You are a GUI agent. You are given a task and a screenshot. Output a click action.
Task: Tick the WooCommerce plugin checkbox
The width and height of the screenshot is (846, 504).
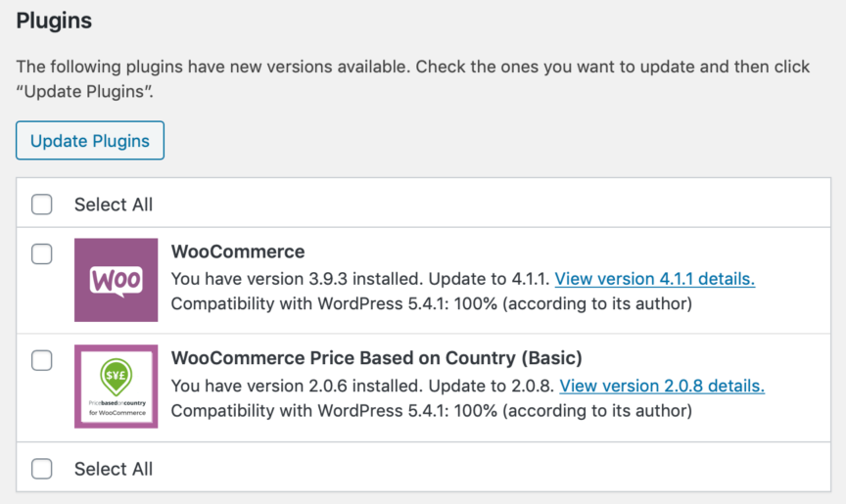[x=42, y=254]
